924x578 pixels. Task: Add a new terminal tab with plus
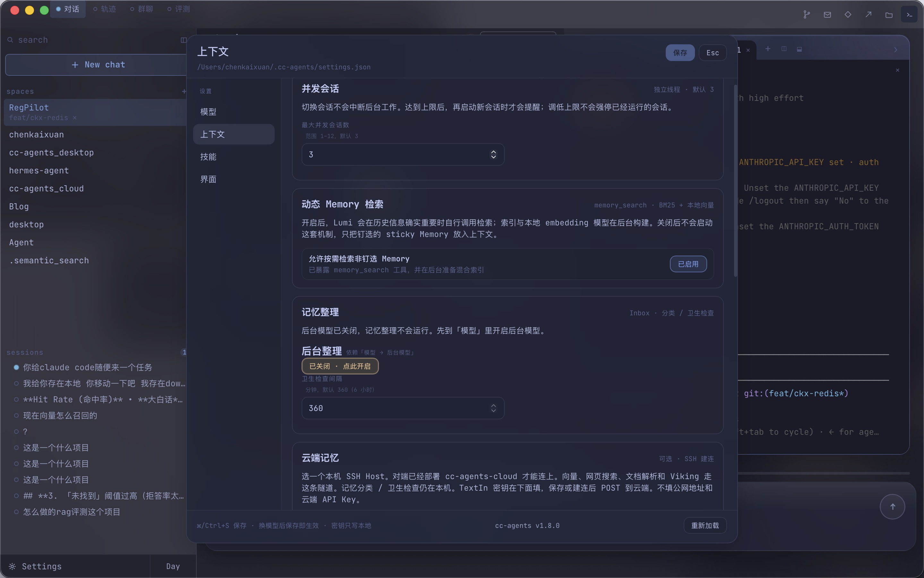coord(768,49)
